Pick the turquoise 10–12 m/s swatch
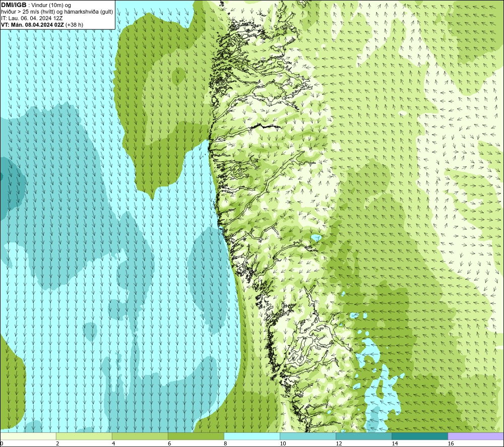The height and width of the screenshot is (447, 504). (308, 436)
